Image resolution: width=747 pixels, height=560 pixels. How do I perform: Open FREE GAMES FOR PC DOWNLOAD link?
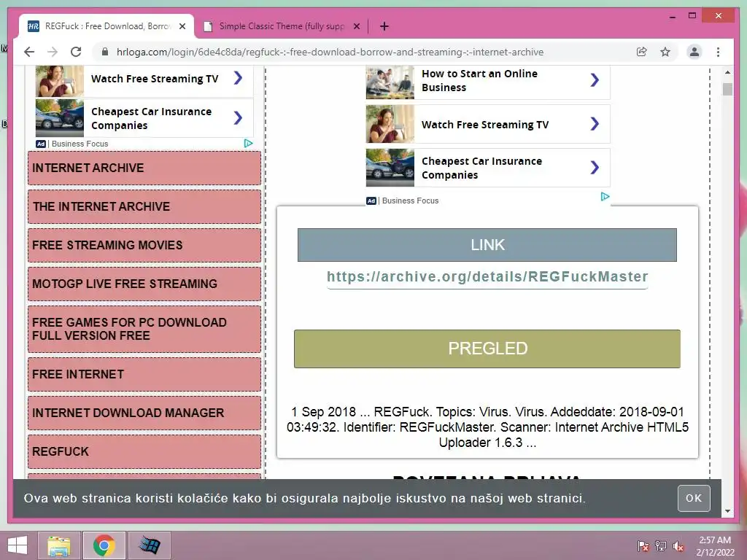[144, 329]
